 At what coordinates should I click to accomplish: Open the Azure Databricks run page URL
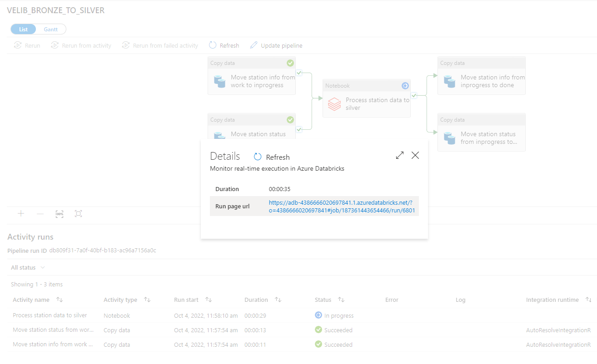click(341, 207)
